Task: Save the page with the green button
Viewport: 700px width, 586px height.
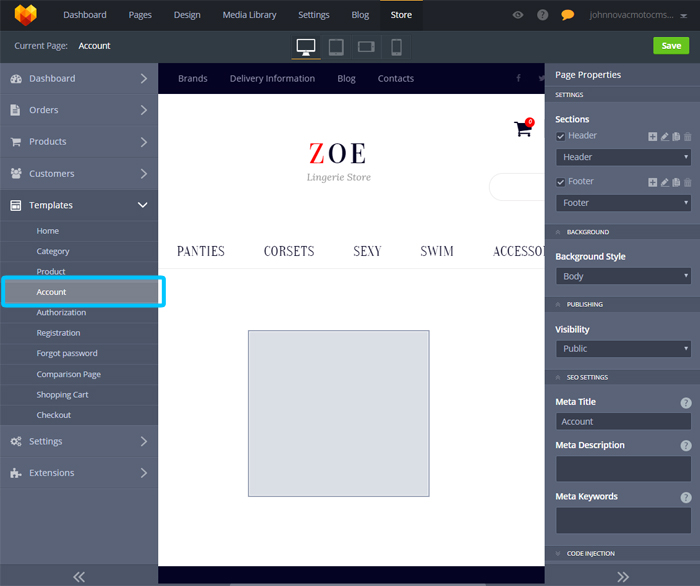Action: [x=671, y=46]
